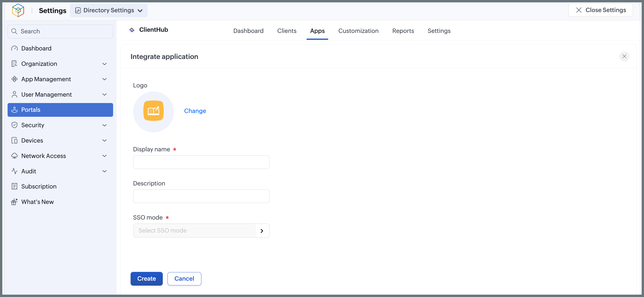
Task: Click the Organization building icon
Action: pos(14,64)
